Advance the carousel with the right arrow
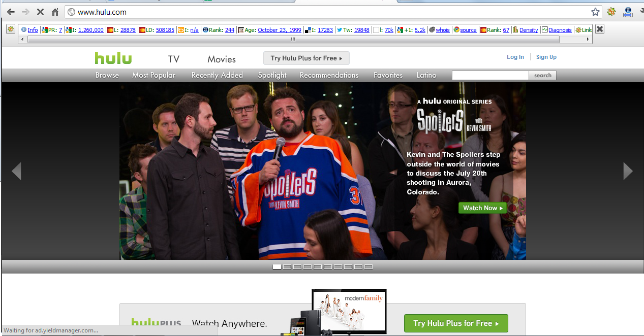 pyautogui.click(x=628, y=171)
